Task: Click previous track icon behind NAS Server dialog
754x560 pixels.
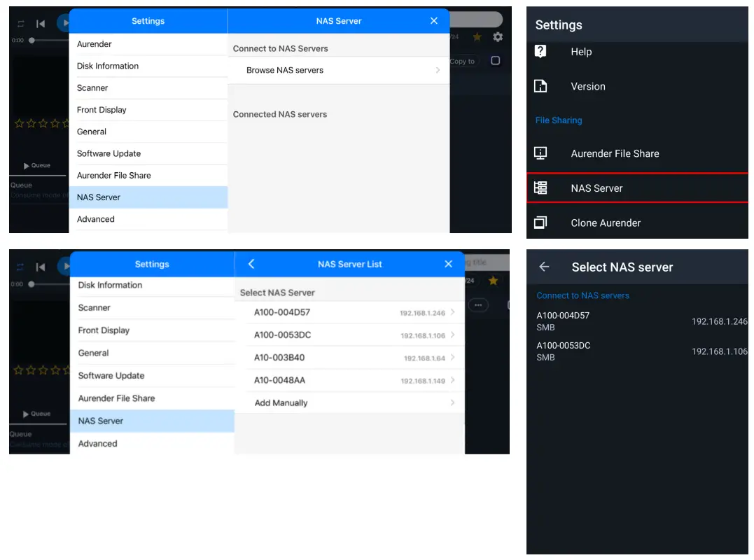Action: [41, 24]
